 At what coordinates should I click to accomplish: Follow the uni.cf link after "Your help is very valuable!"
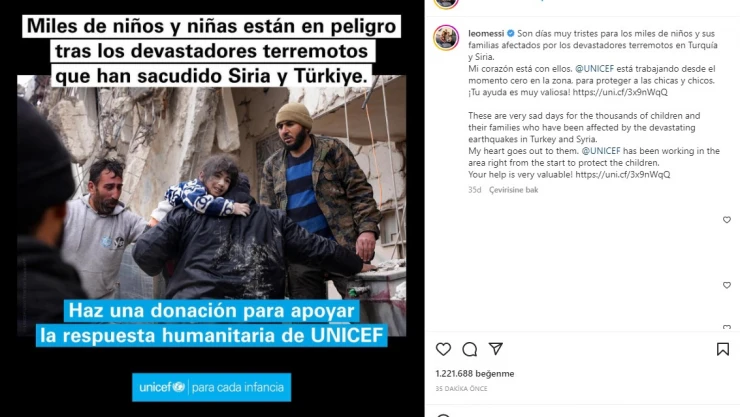pos(622,175)
